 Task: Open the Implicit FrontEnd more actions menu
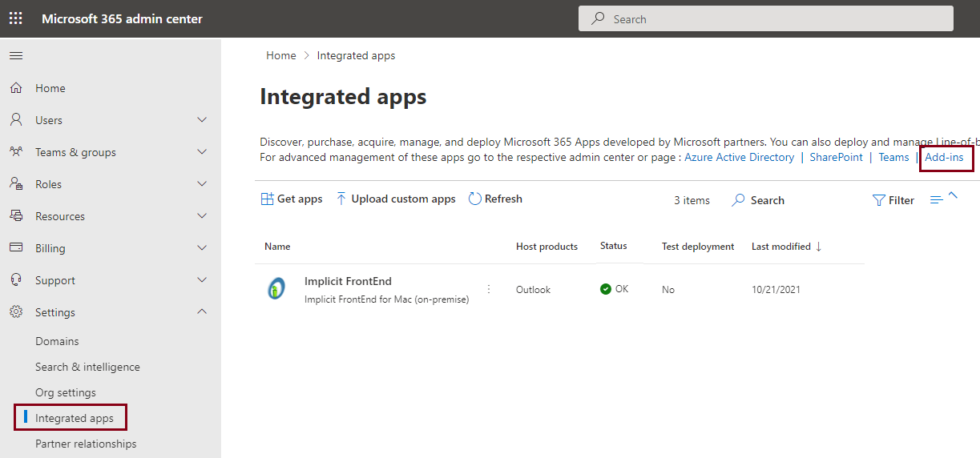(x=489, y=289)
